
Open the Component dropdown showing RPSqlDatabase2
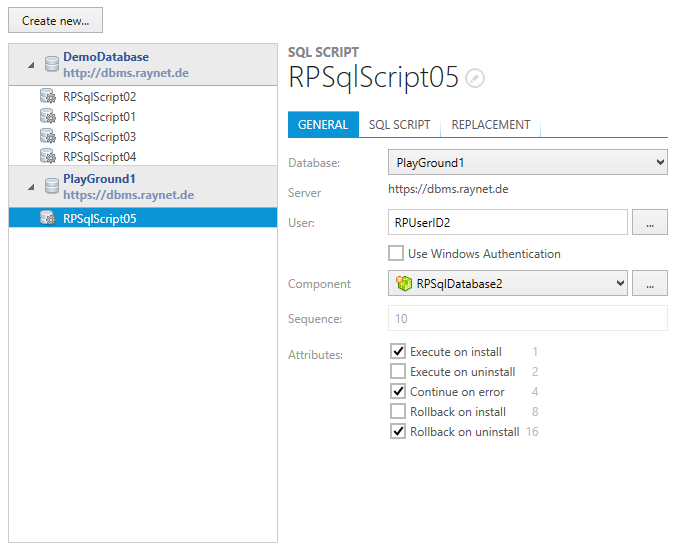coord(507,284)
